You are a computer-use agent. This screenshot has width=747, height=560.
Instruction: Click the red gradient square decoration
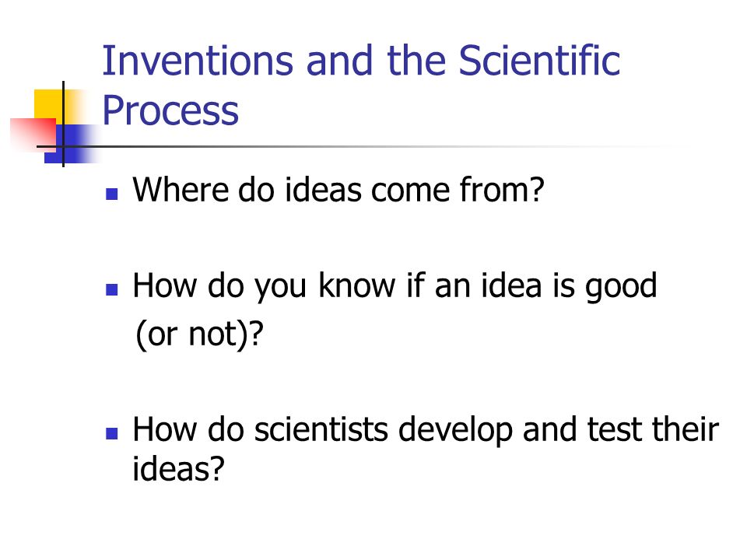coord(33,133)
